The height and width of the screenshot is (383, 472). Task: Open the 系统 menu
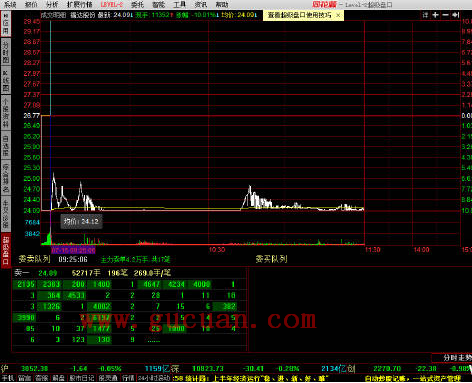[10, 5]
